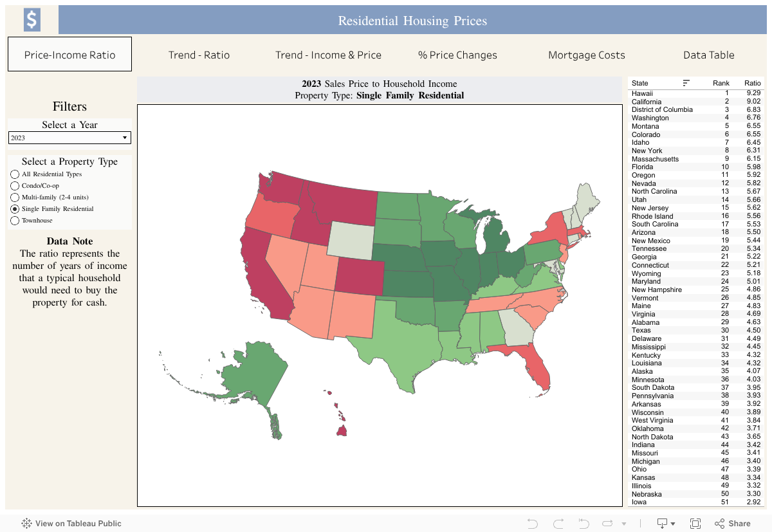
Task: Click the Georgia table row
Action: click(697, 257)
